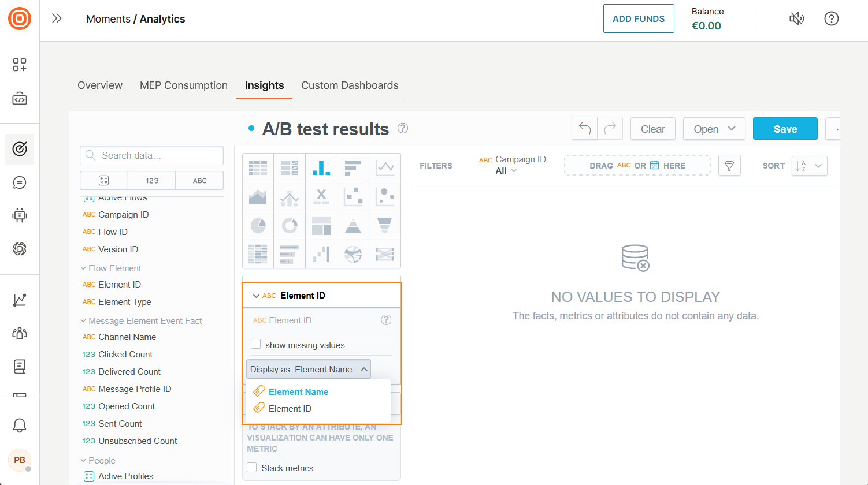Collapse Message Element Event Fact group
Screen dimensions: 868x485
tap(83, 321)
